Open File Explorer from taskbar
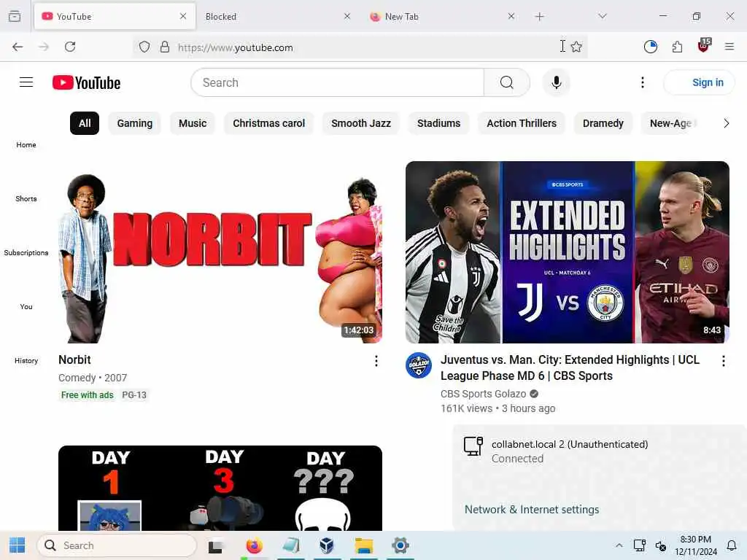This screenshot has height=560, width=747. [x=364, y=545]
